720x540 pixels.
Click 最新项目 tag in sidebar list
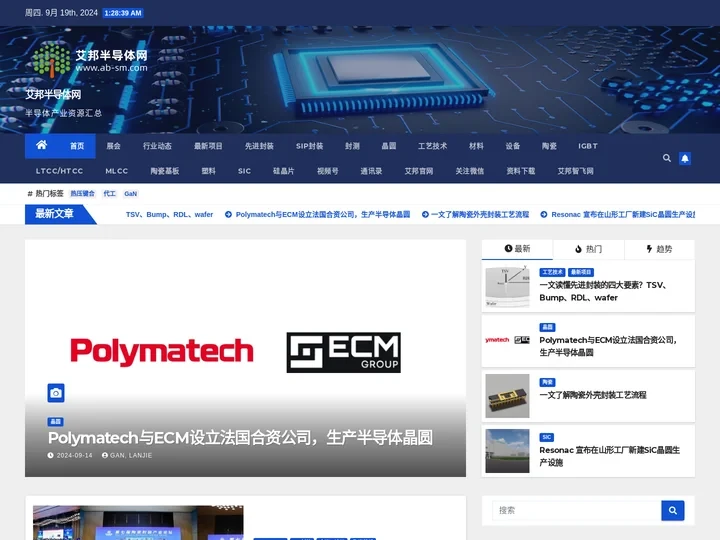point(581,272)
